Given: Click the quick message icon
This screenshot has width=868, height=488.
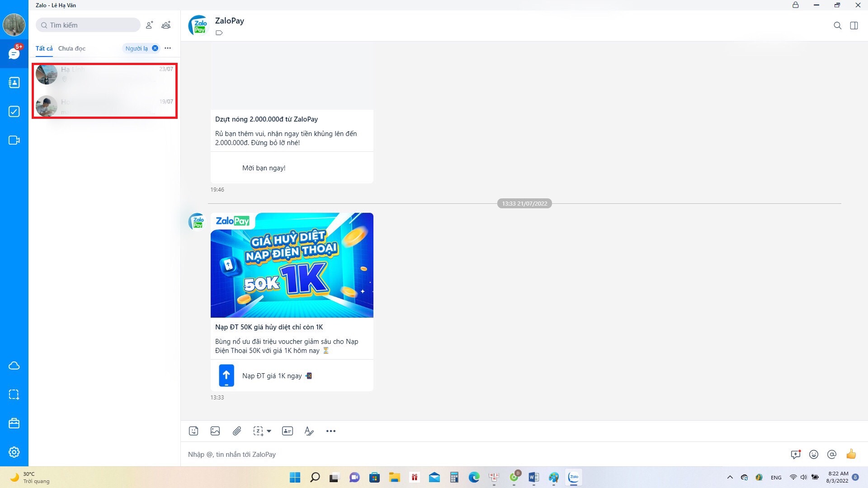Looking at the screenshot, I should click(x=796, y=454).
